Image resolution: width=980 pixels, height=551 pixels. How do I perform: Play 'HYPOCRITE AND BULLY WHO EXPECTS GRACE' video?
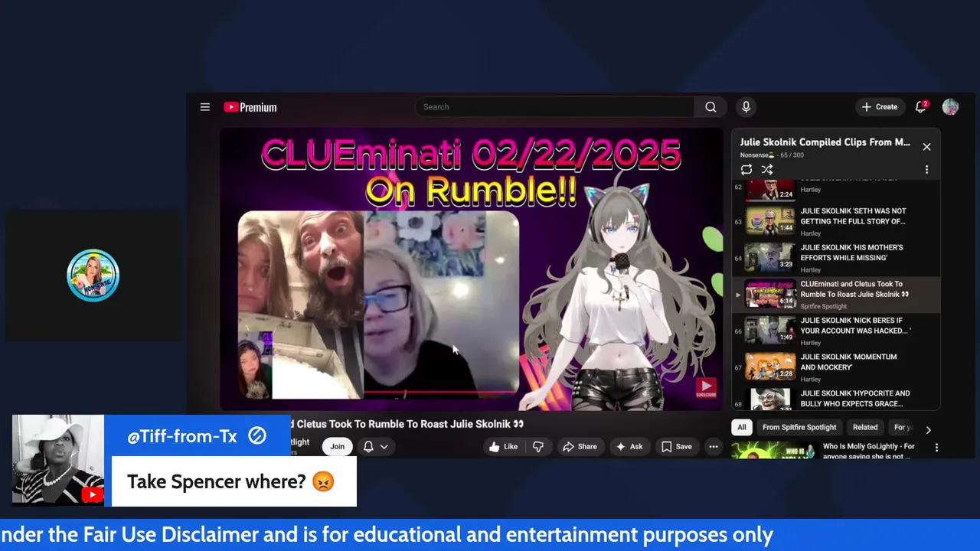click(x=855, y=398)
